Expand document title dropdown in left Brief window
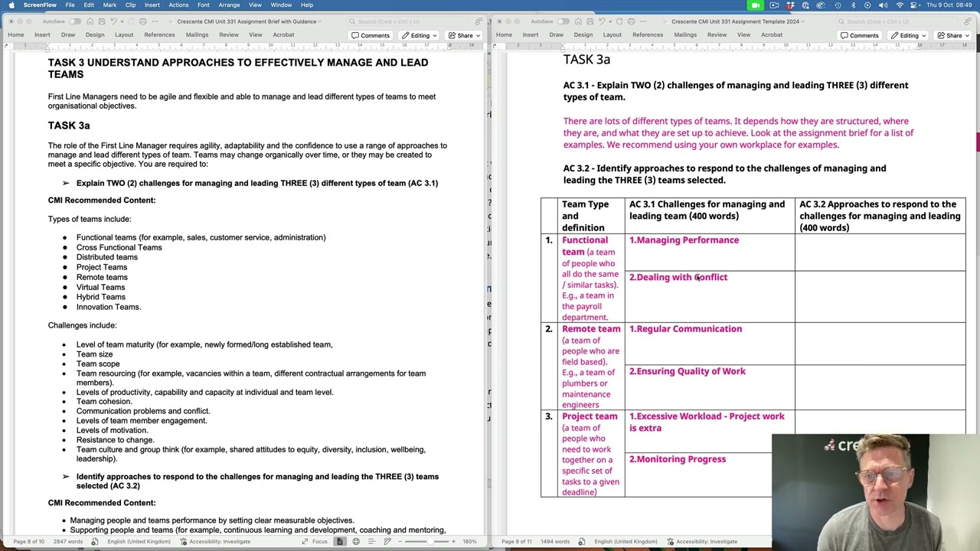 [x=319, y=21]
